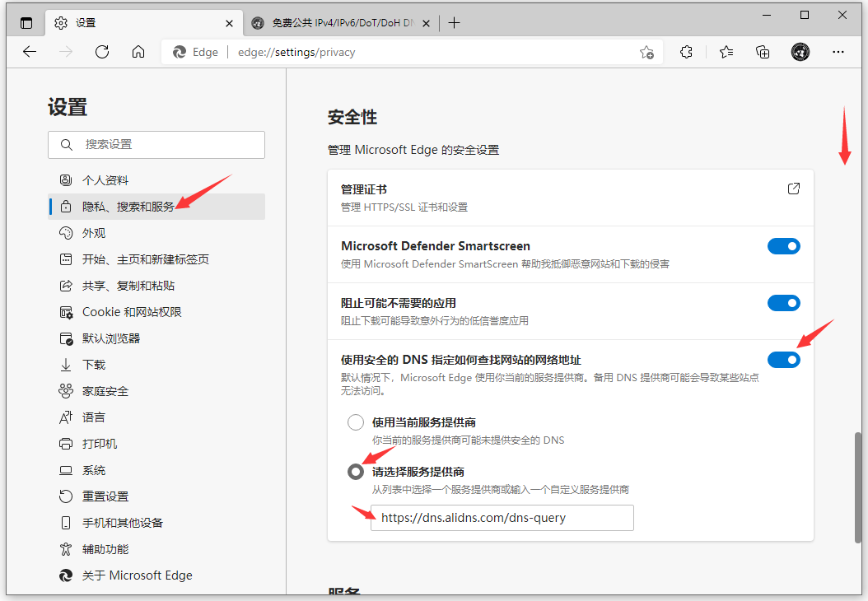Image resolution: width=868 pixels, height=601 pixels.
Task: Go to the home page icon
Action: click(x=138, y=52)
